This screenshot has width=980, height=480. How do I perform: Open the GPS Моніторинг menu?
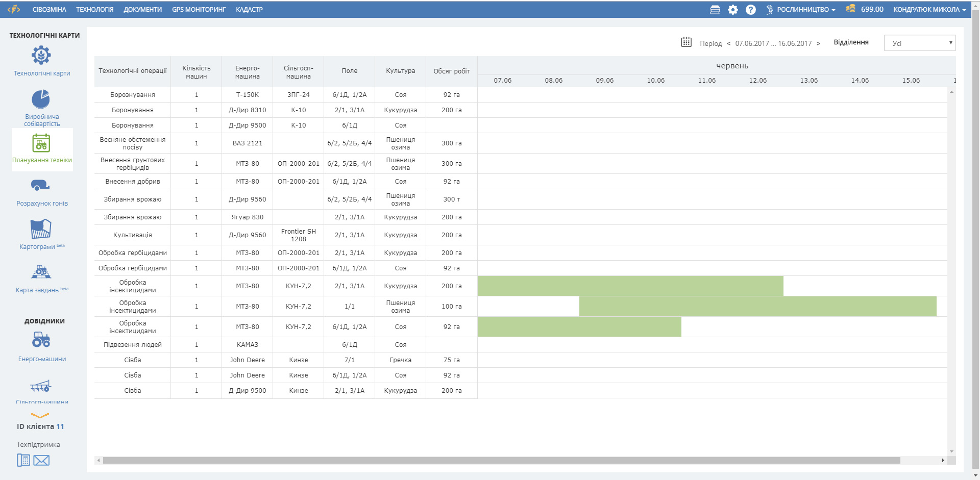coord(199,10)
